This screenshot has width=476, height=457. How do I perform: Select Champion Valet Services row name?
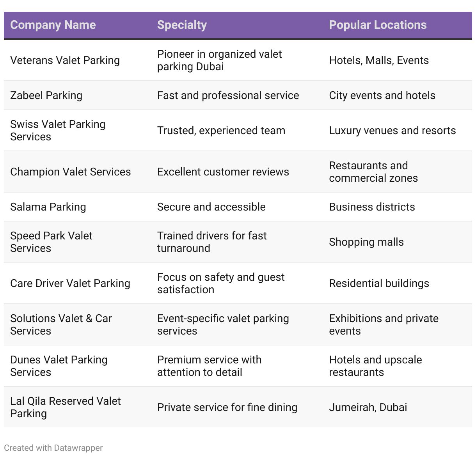(71, 172)
